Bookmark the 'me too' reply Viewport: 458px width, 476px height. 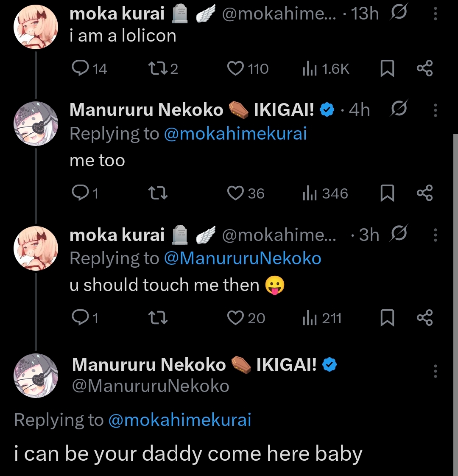coord(387,193)
